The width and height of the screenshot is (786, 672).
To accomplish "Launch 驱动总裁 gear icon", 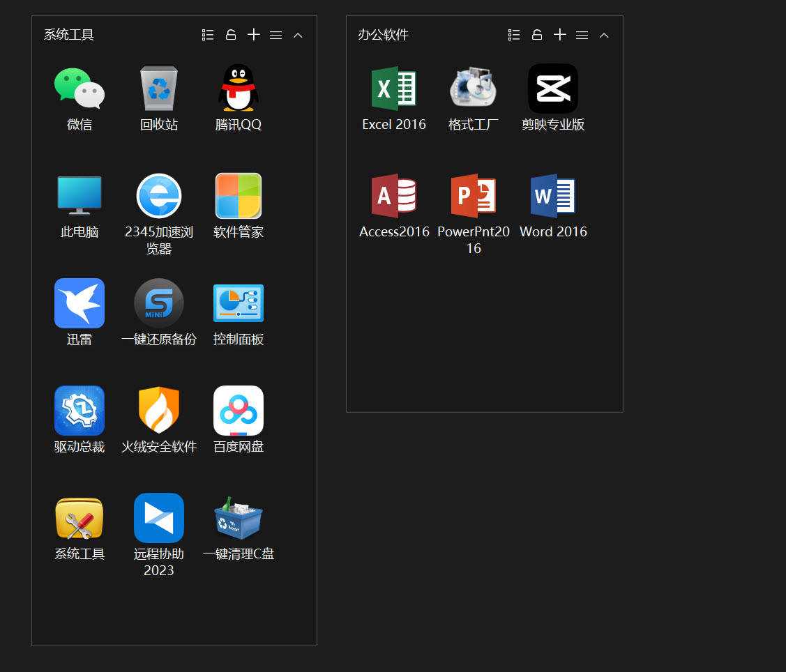I will [80, 411].
